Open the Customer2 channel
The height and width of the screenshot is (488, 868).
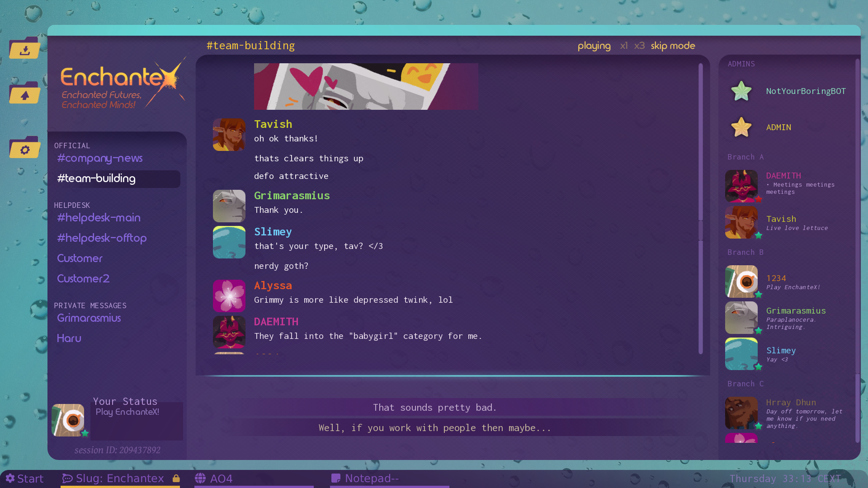click(x=83, y=279)
